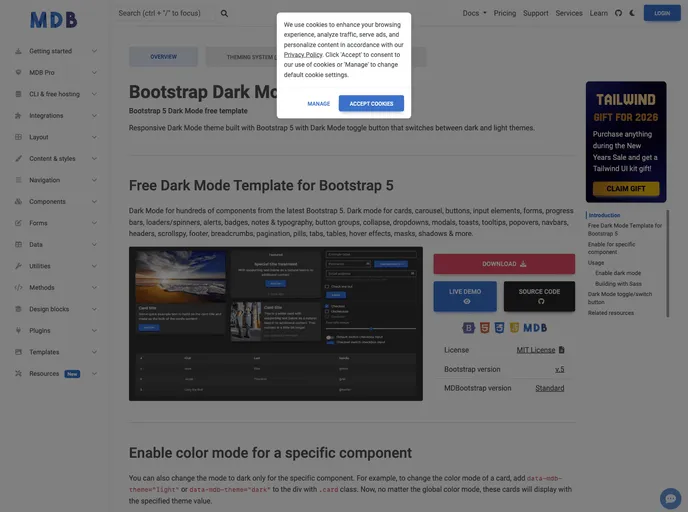Expand the Resources section chevron

pos(94,373)
